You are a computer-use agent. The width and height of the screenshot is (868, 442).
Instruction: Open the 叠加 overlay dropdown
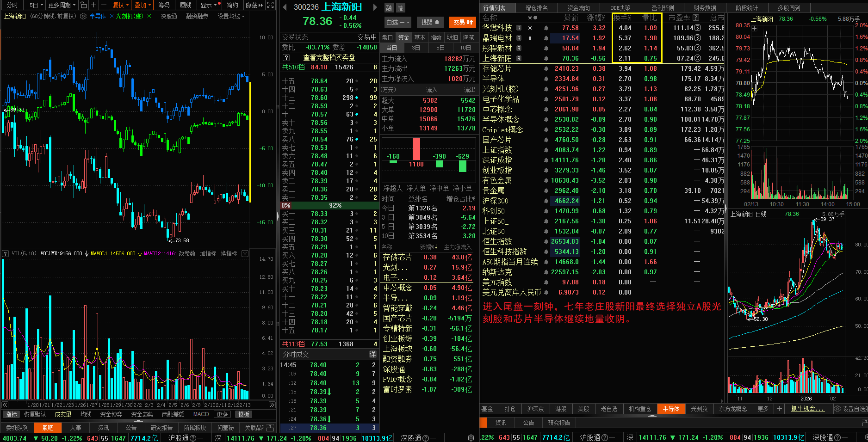(x=143, y=5)
